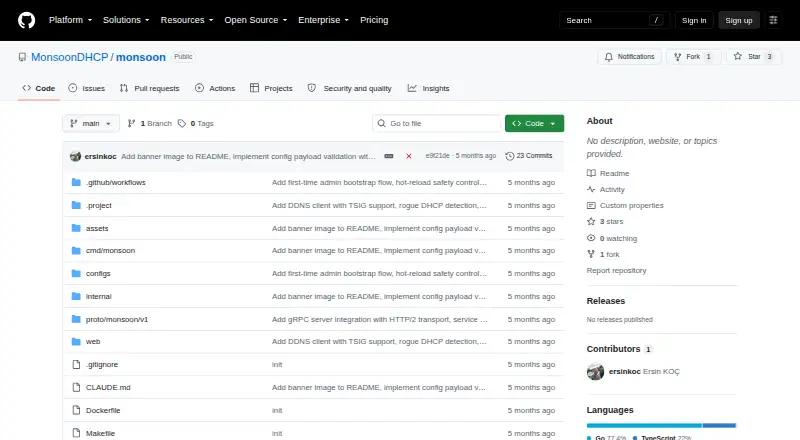This screenshot has height=440, width=800.
Task: Open the Insights tab
Action: point(429,88)
